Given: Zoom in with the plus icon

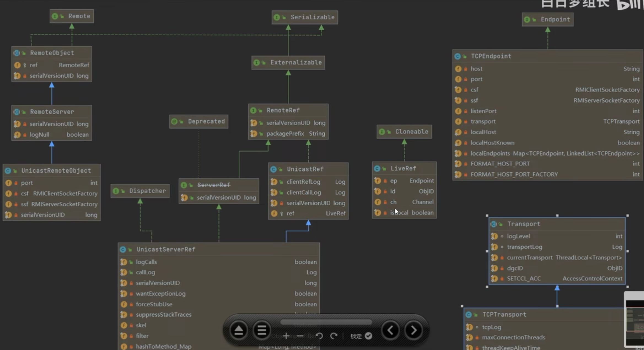Looking at the screenshot, I should (x=286, y=336).
